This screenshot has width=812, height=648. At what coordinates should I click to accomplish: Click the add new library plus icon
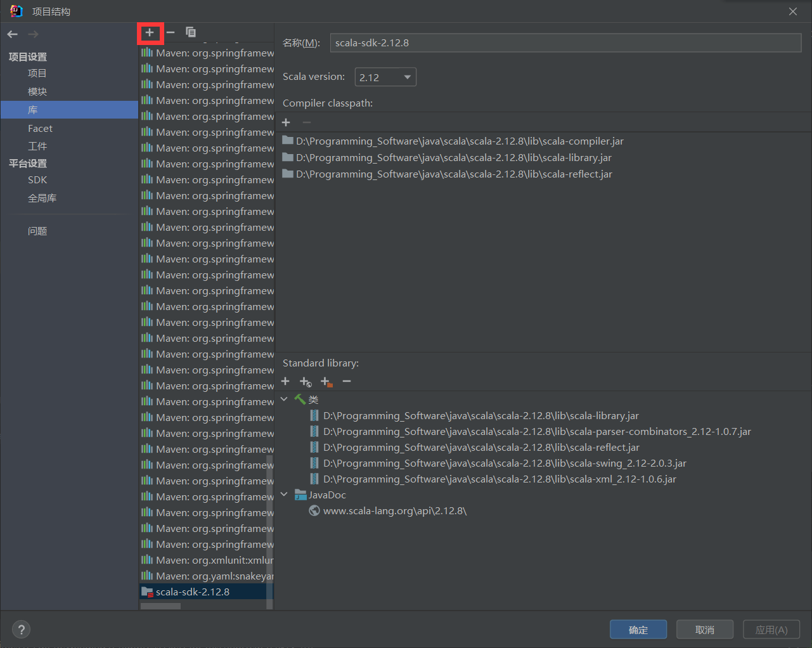click(150, 32)
